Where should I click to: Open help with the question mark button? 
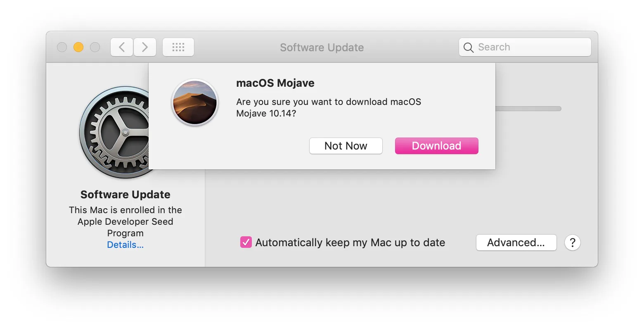pos(573,242)
